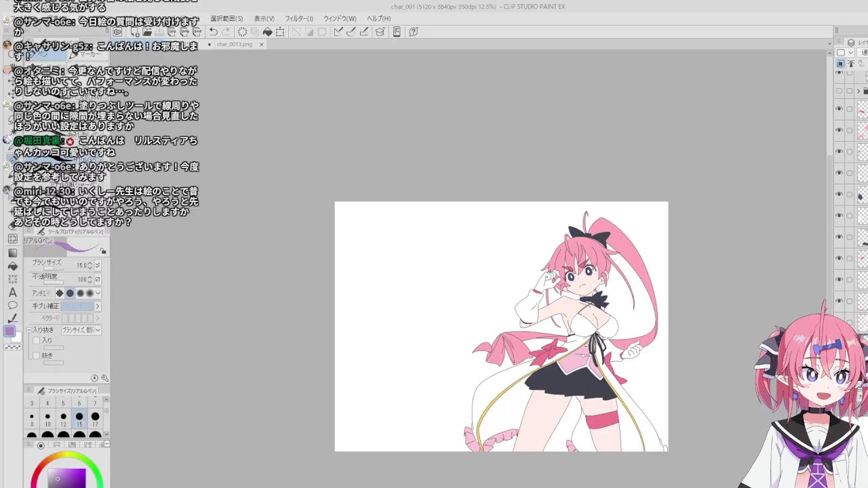Click the purple main drawing color swatch
The height and width of the screenshot is (488, 868).
point(9,331)
